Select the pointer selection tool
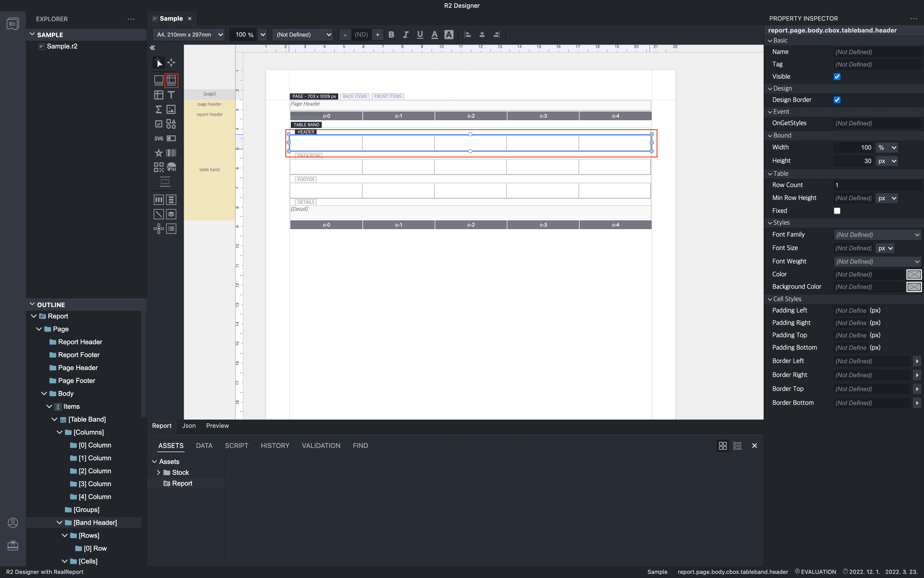Image resolution: width=924 pixels, height=578 pixels. pyautogui.click(x=159, y=62)
